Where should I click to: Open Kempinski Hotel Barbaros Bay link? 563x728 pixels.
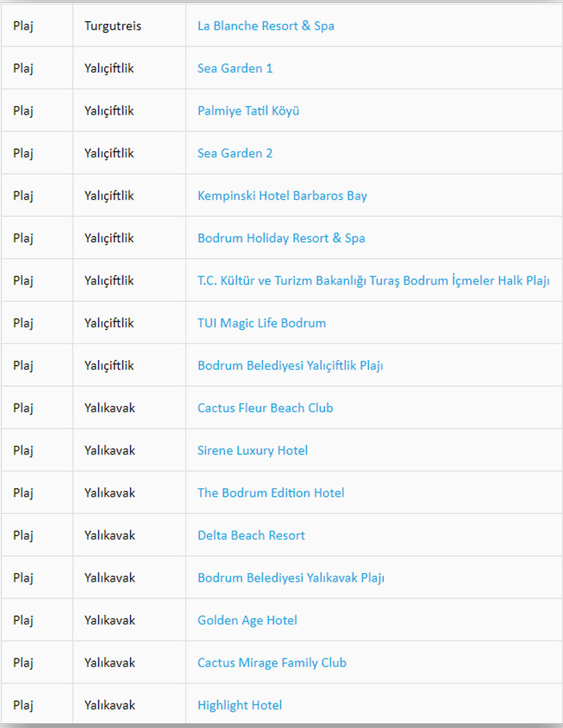pos(282,196)
